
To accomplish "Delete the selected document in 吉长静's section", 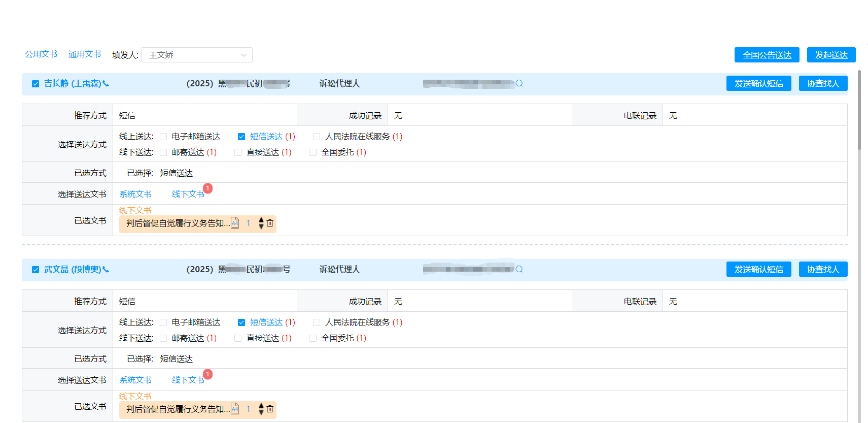I will [x=270, y=223].
